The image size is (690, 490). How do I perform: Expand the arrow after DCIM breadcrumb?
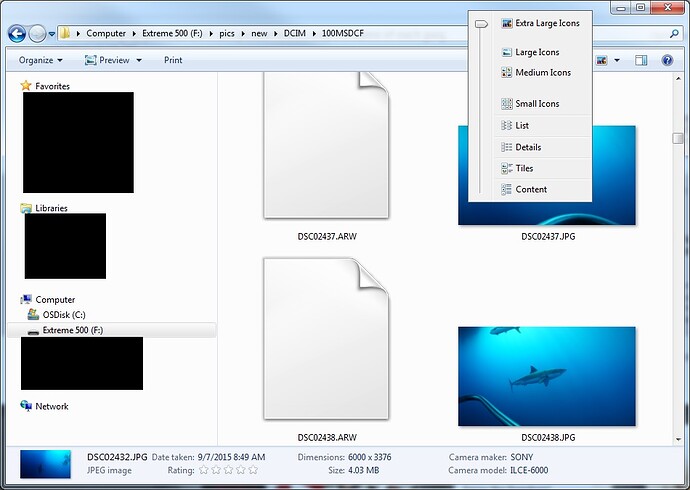tap(314, 33)
